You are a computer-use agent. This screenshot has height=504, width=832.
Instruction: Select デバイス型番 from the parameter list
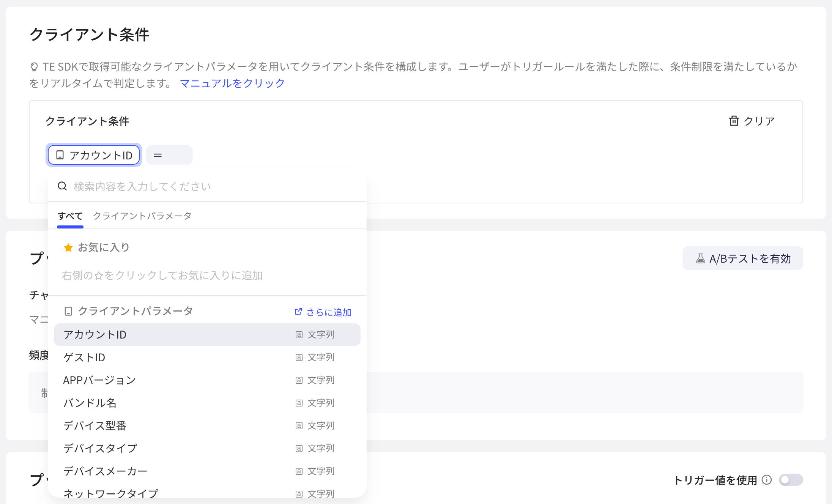[x=207, y=426]
